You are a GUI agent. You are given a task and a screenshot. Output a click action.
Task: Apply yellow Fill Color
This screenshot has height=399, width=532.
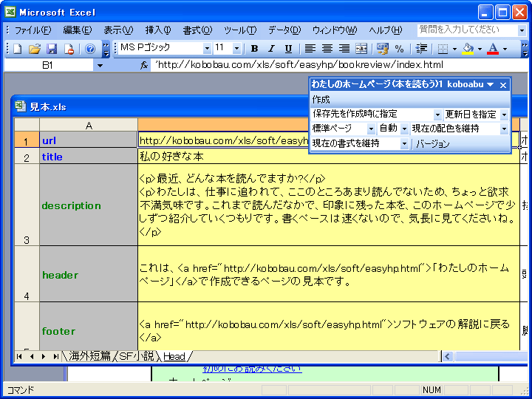click(468, 49)
